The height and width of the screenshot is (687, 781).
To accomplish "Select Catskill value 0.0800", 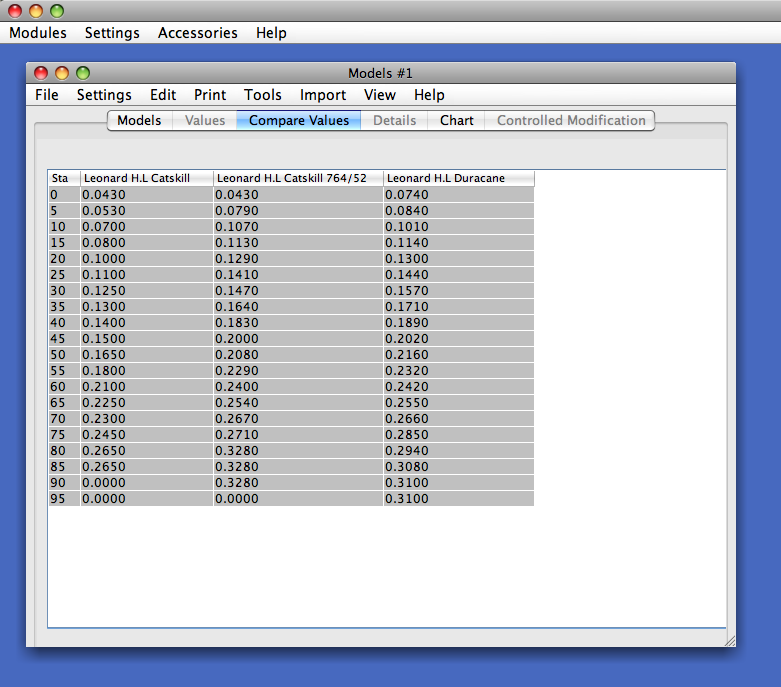I will coord(147,243).
